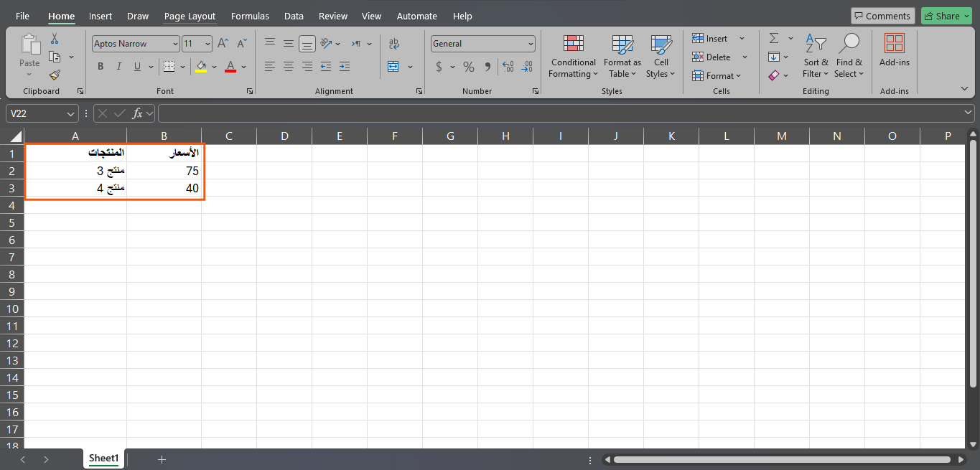The height and width of the screenshot is (470, 980).
Task: Expand the Name Box dropdown arrow
Action: pyautogui.click(x=70, y=114)
